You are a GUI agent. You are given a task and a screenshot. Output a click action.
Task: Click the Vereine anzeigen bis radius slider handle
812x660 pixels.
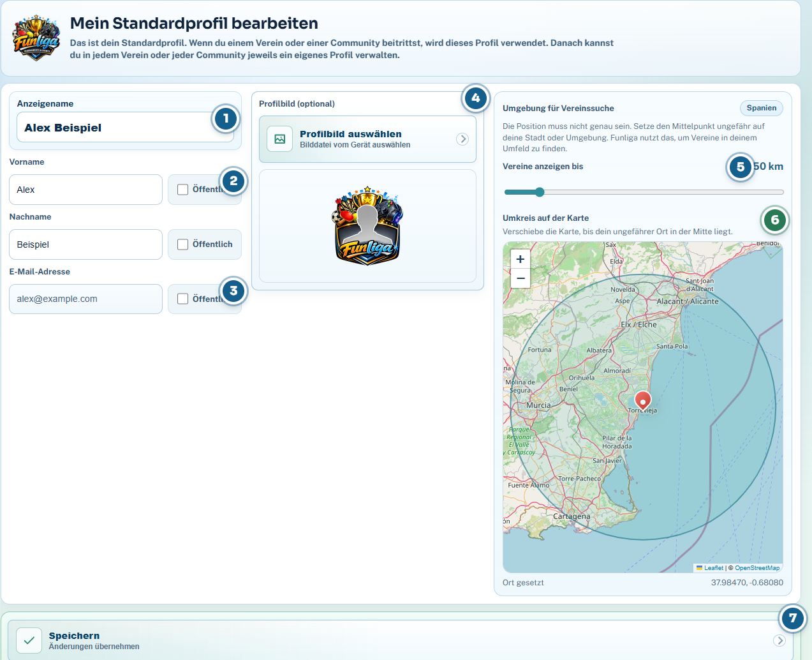540,192
